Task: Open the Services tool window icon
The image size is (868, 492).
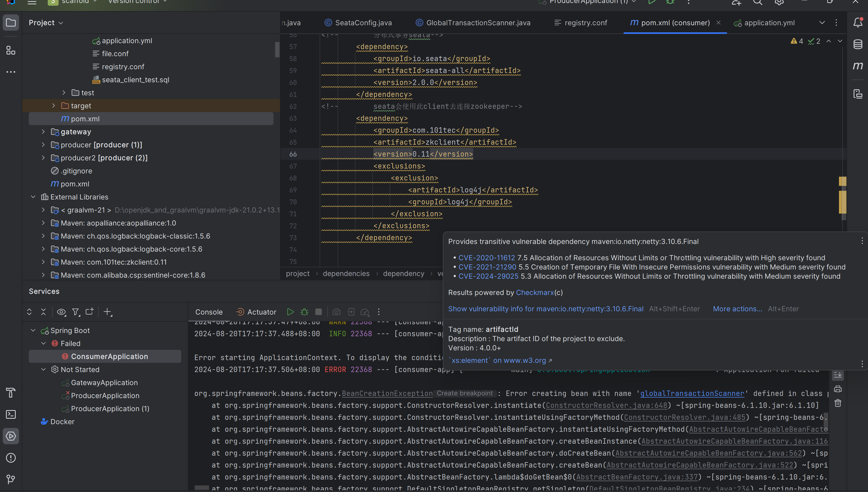Action: pyautogui.click(x=11, y=436)
